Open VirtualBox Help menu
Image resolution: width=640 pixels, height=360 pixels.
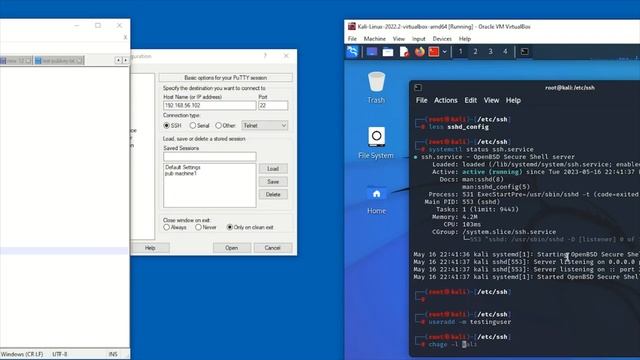coord(465,39)
